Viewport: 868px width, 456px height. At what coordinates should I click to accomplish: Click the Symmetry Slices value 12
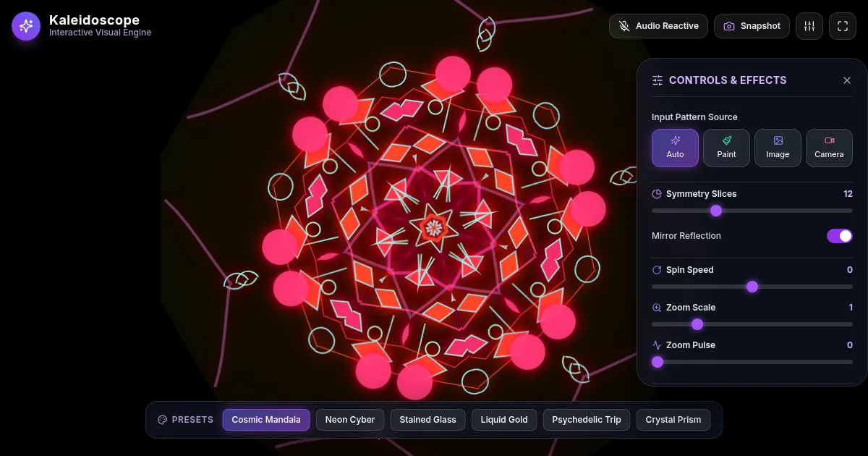pos(848,194)
